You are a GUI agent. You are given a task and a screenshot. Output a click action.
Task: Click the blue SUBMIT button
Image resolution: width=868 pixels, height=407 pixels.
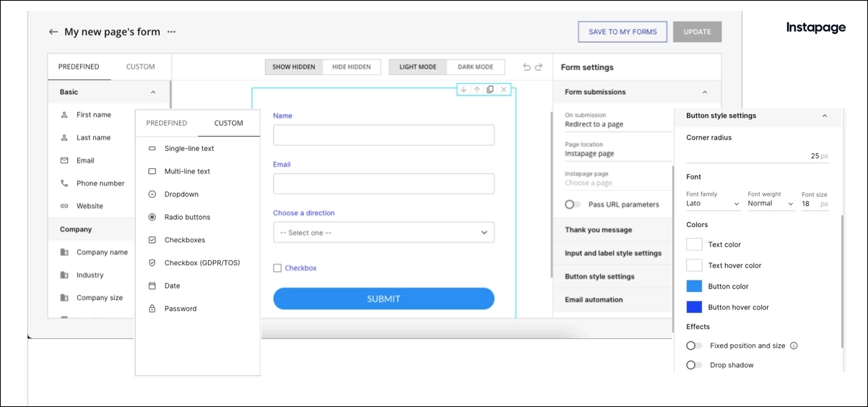pyautogui.click(x=383, y=299)
